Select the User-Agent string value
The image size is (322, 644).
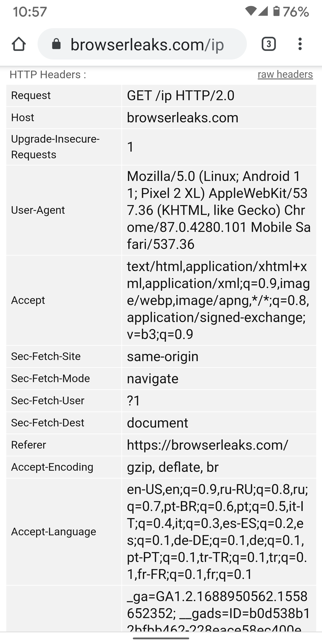click(x=219, y=210)
